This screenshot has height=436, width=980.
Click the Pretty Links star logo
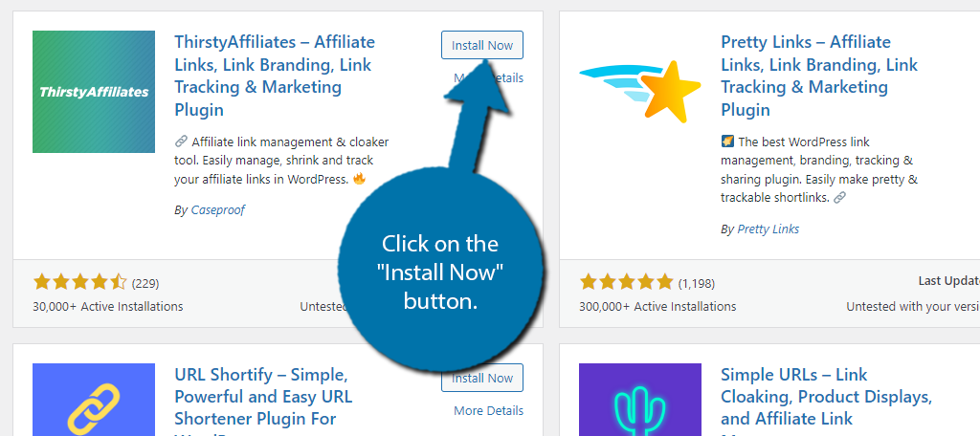click(x=640, y=92)
